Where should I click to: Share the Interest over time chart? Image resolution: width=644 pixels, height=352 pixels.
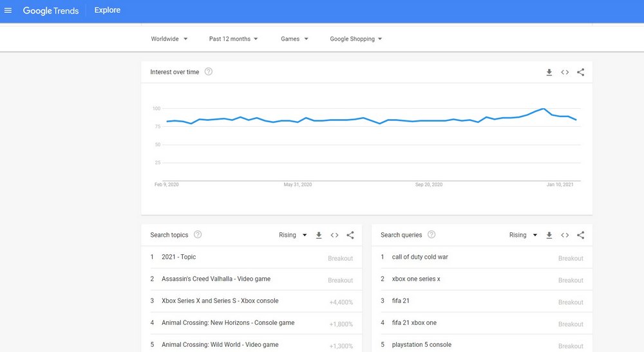(580, 72)
